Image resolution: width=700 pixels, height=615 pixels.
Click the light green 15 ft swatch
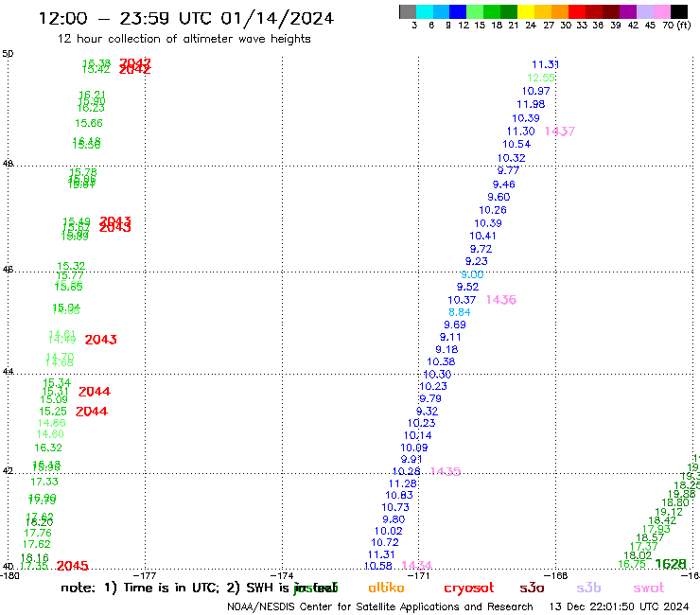pos(475,11)
